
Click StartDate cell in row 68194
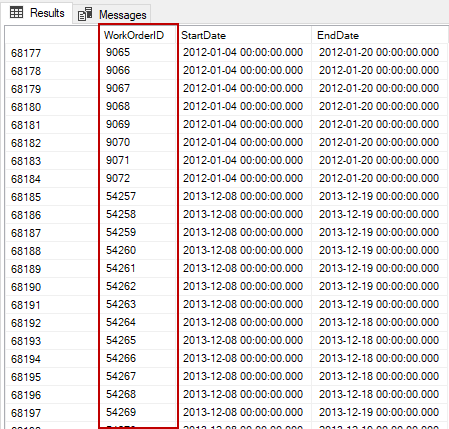pyautogui.click(x=244, y=358)
